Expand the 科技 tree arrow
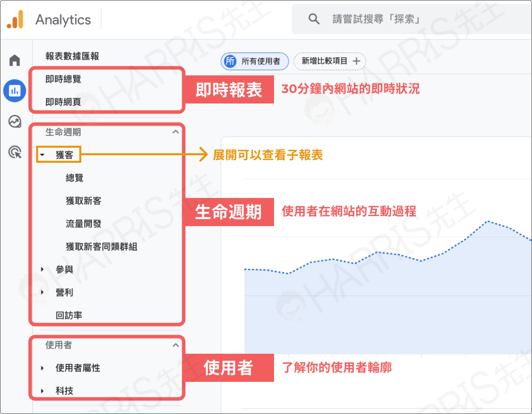This screenshot has height=414, width=532. click(x=43, y=391)
